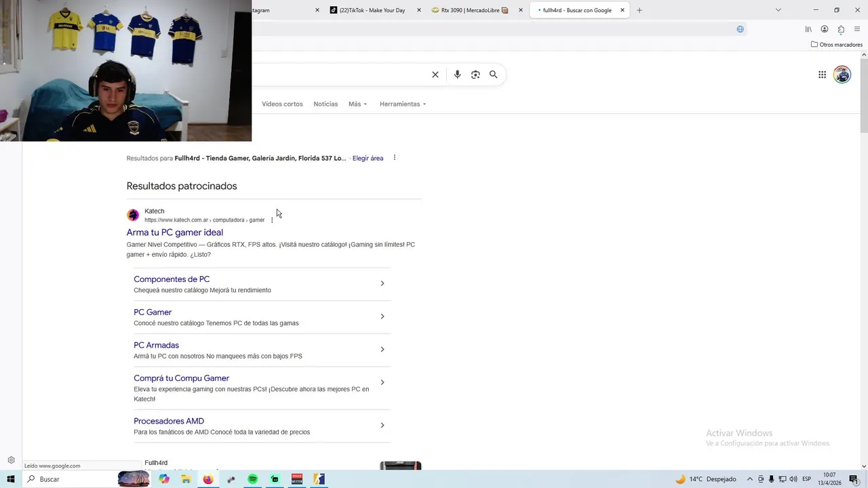Click the Elegir área link
The image size is (868, 488).
(x=368, y=158)
